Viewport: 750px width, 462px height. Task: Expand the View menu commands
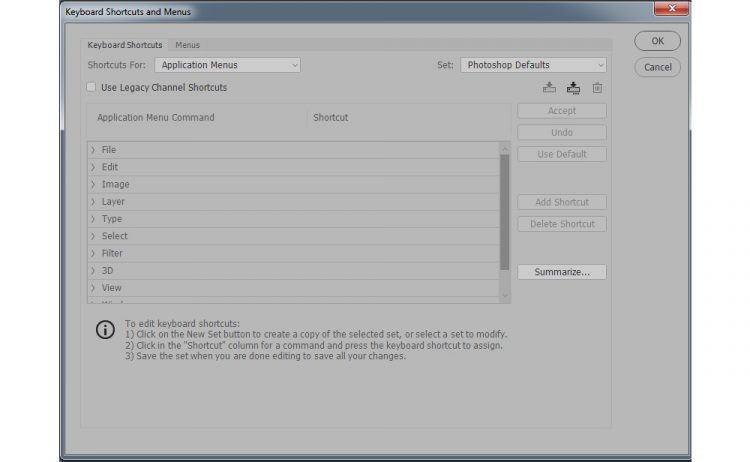93,287
